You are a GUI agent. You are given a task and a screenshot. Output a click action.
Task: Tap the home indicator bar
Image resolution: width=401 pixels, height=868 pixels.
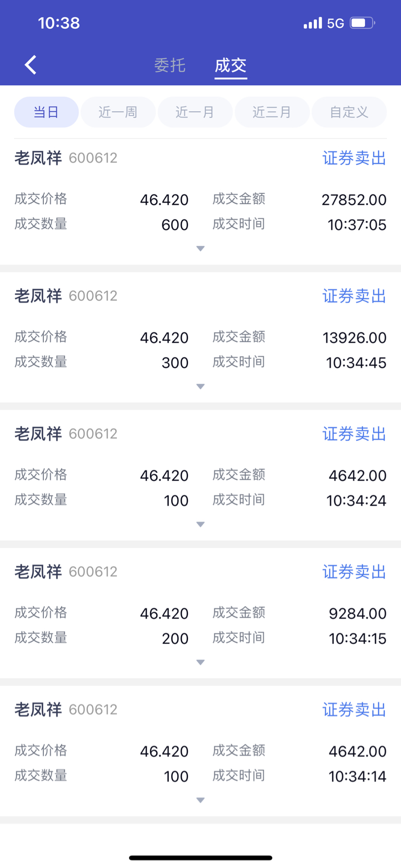pos(200,858)
